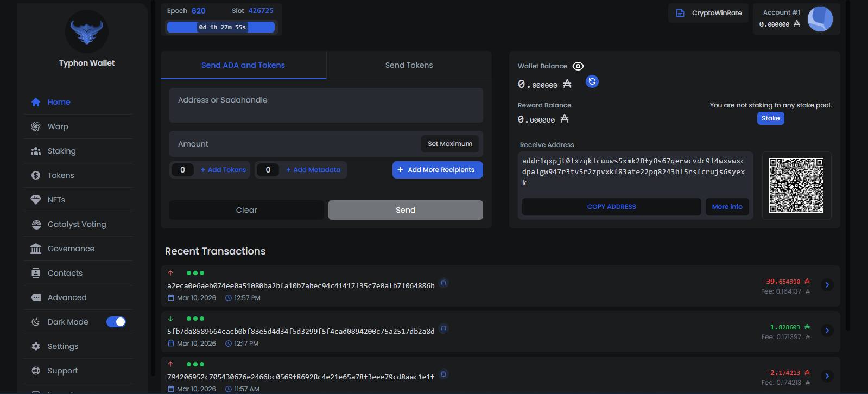Copy the first transaction hash icon
Image resolution: width=868 pixels, height=394 pixels.
443,283
